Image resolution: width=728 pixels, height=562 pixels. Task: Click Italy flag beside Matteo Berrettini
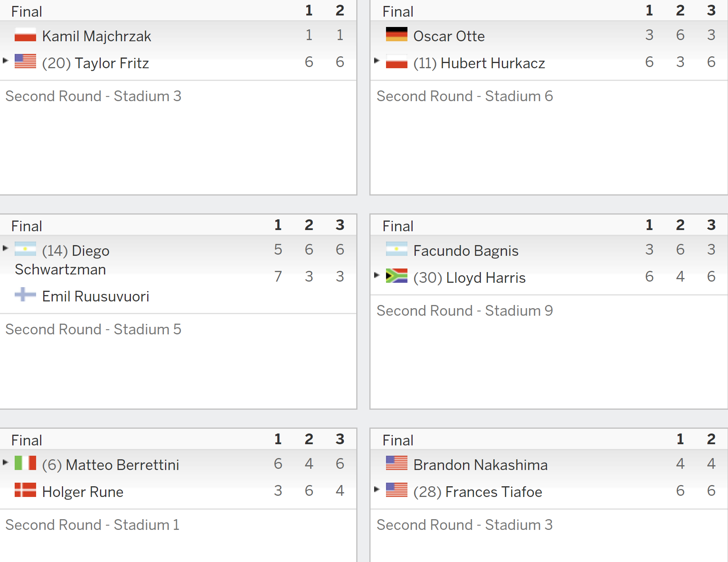tap(25, 463)
